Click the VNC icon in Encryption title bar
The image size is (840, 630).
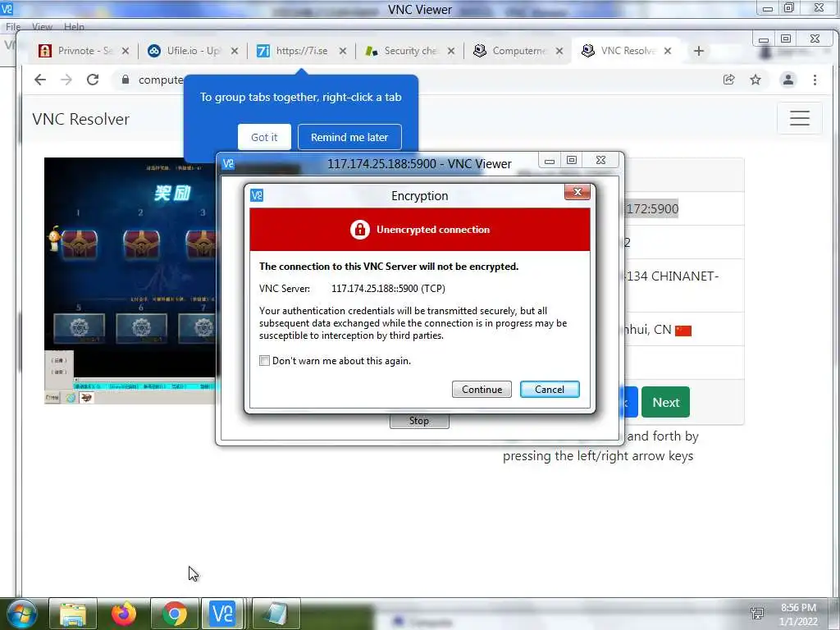click(257, 195)
